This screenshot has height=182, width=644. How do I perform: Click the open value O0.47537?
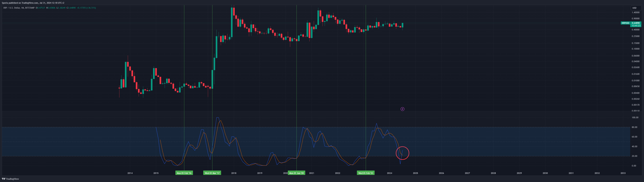(40, 8)
